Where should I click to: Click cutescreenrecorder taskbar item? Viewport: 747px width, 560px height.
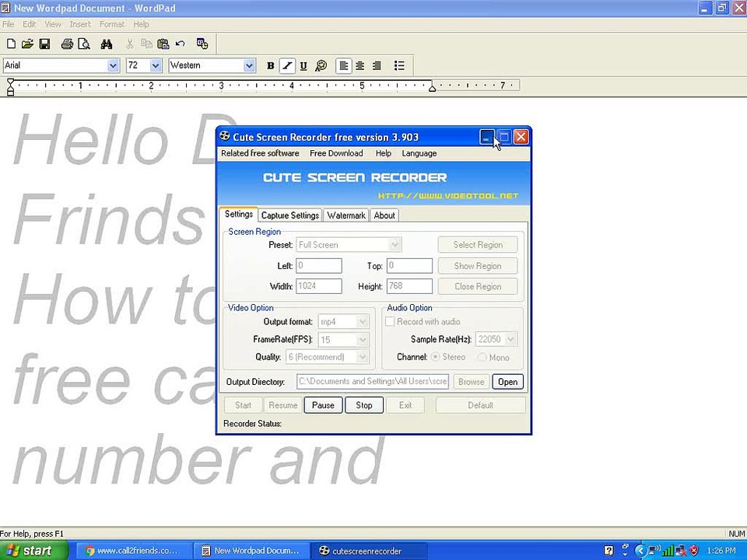(368, 551)
